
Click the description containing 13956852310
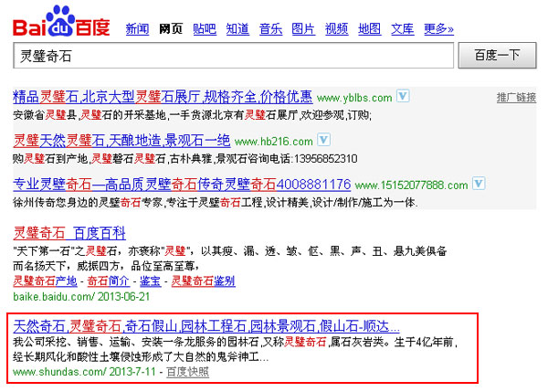click(185, 159)
